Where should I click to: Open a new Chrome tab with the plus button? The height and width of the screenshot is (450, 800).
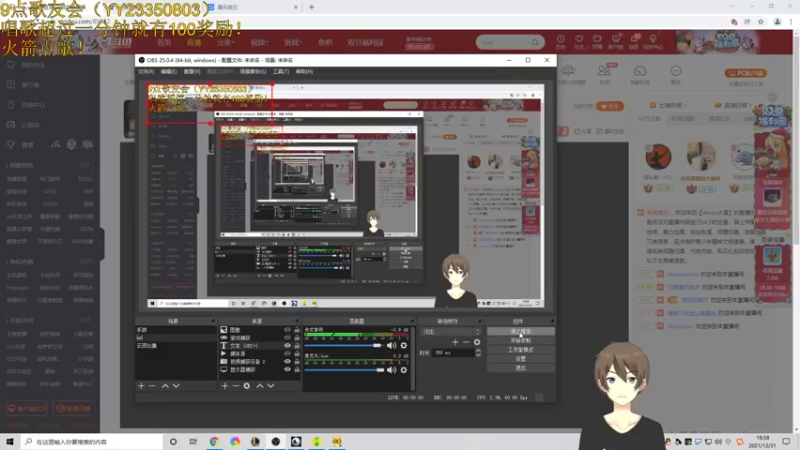[x=311, y=7]
